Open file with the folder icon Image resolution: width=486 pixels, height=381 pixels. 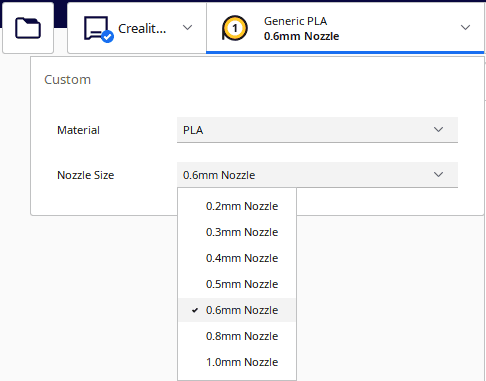coord(28,28)
